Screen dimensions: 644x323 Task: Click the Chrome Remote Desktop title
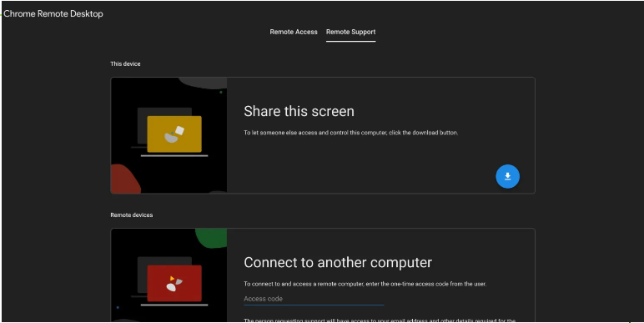coord(53,13)
